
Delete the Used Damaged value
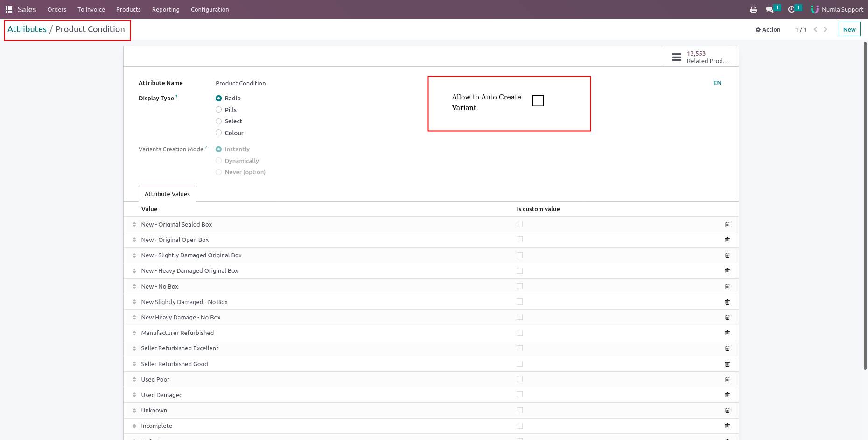[x=727, y=395]
